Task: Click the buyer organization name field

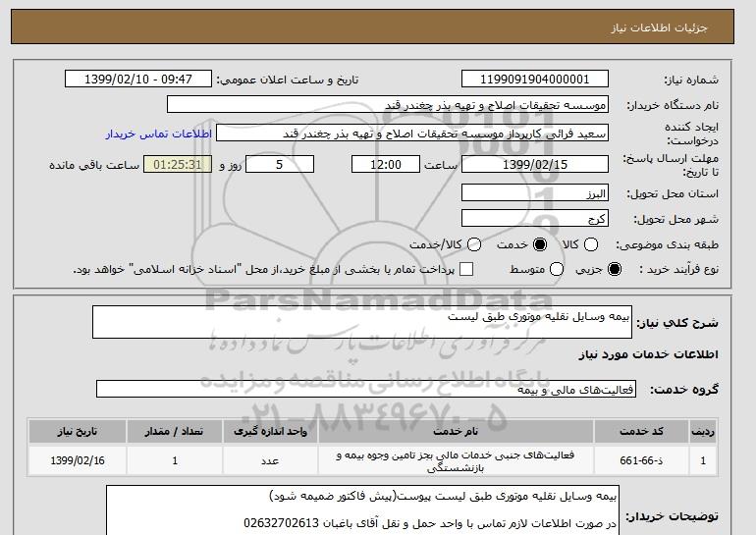Action: (x=388, y=105)
